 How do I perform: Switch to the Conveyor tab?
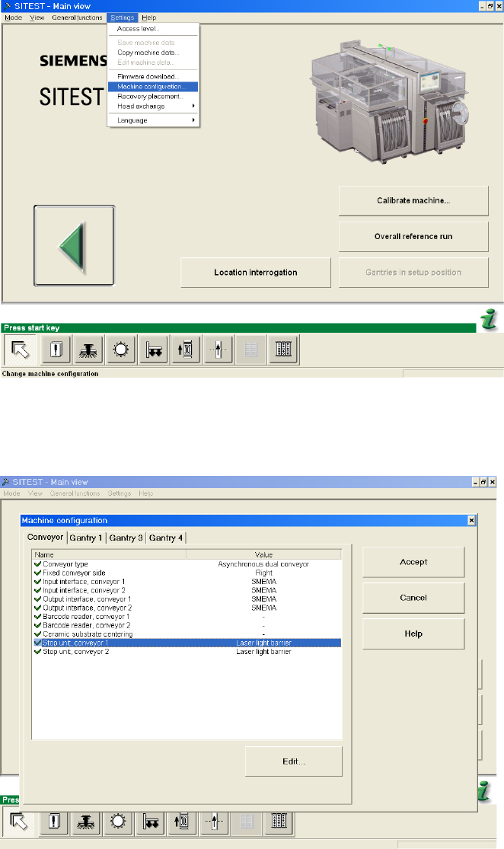point(46,537)
